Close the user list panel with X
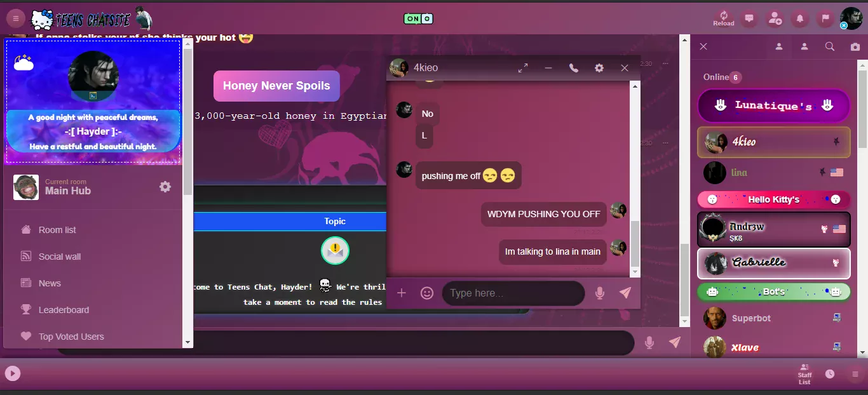The height and width of the screenshot is (395, 868). 703,46
